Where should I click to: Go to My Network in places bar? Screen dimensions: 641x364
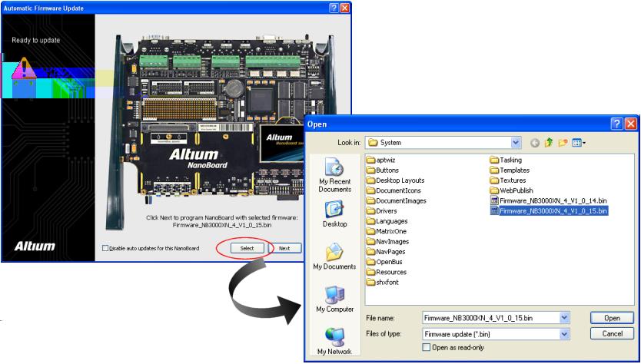point(335,341)
